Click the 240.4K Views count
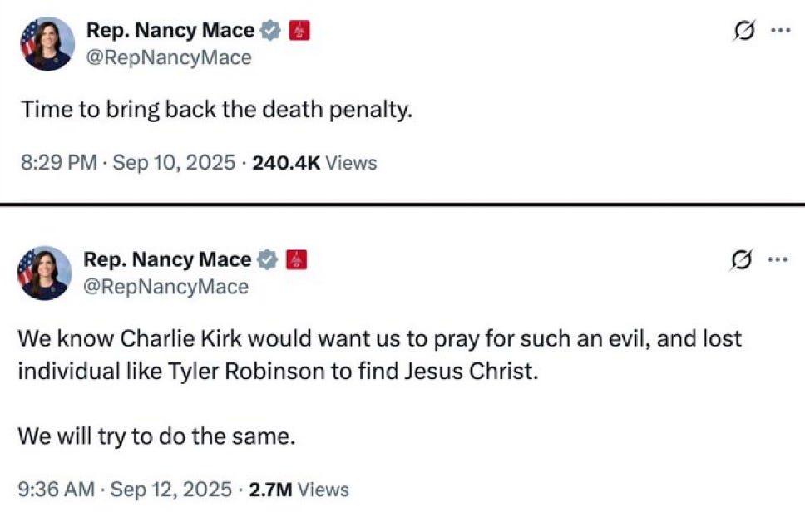The image size is (805, 532). 314,163
